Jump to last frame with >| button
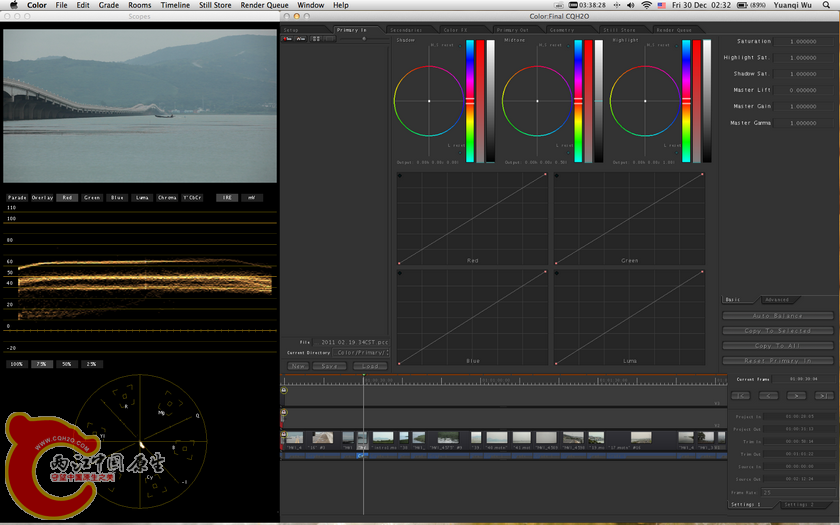The height and width of the screenshot is (525, 840). 824,395
